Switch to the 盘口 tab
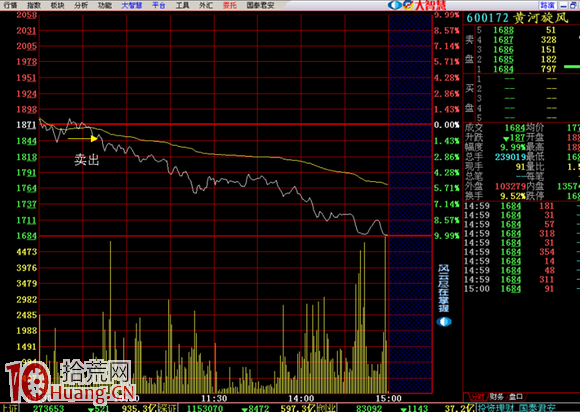The width and height of the screenshot is (580, 412). (x=516, y=397)
